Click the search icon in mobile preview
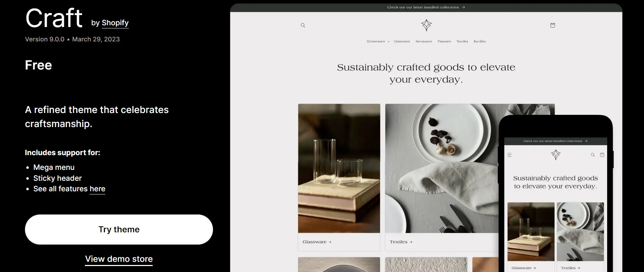Viewport: 644px width, 272px height. pos(593,155)
